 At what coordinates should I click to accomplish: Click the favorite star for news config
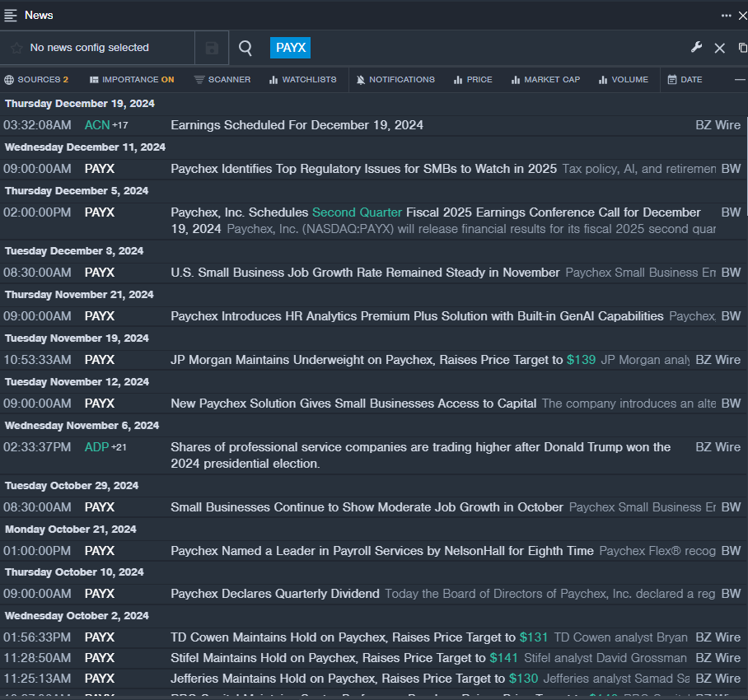point(16,48)
